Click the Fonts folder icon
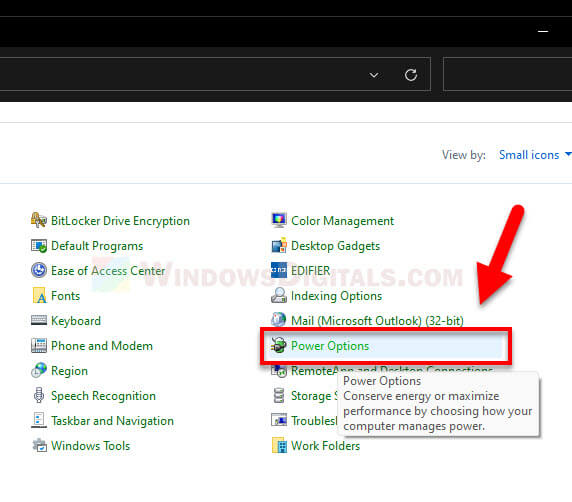572x502 pixels. tap(39, 296)
